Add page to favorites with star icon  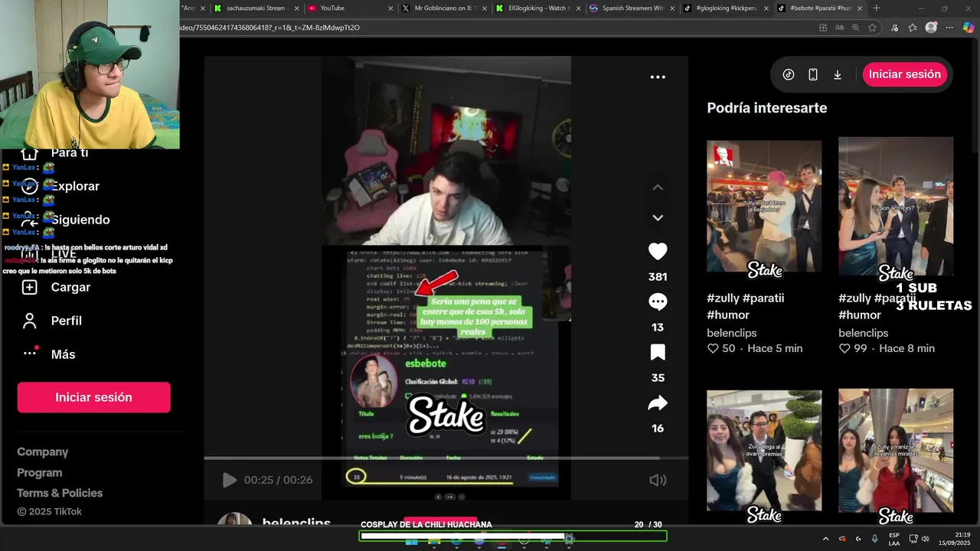(x=872, y=28)
